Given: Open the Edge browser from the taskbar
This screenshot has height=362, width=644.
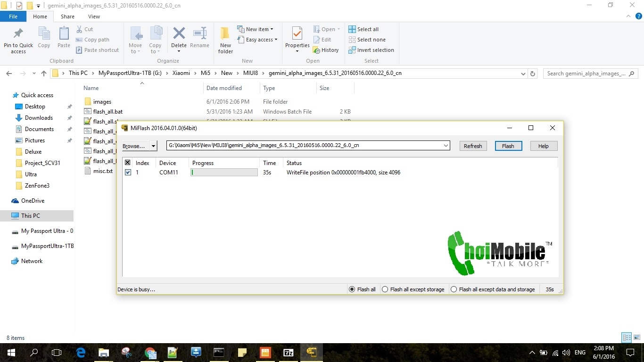Looking at the screenshot, I should pyautogui.click(x=81, y=352).
